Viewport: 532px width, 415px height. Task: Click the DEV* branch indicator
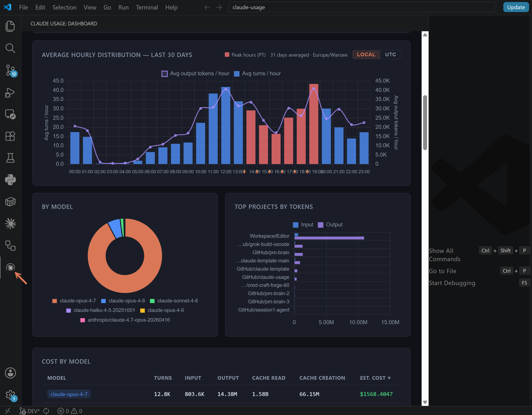click(x=29, y=411)
